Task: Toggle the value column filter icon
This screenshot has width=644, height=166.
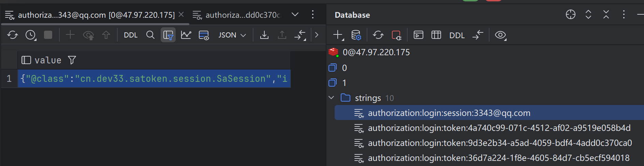Action: point(72,60)
